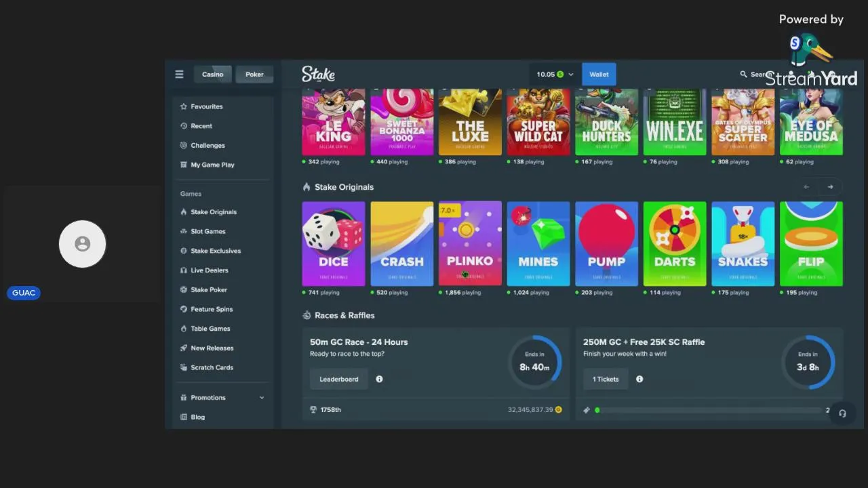Click the Live Dealers headset icon

point(184,270)
